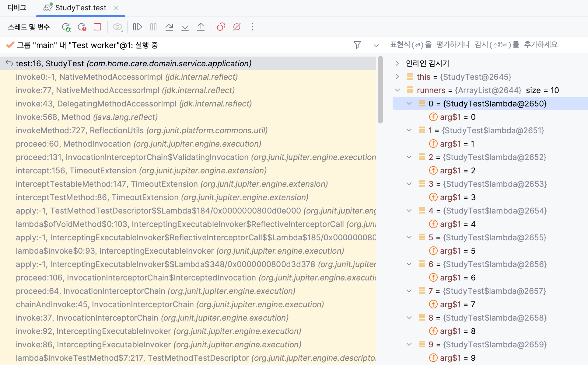Select frame chainAndInvoke:45, InvocationInterceptorChain

(188, 304)
